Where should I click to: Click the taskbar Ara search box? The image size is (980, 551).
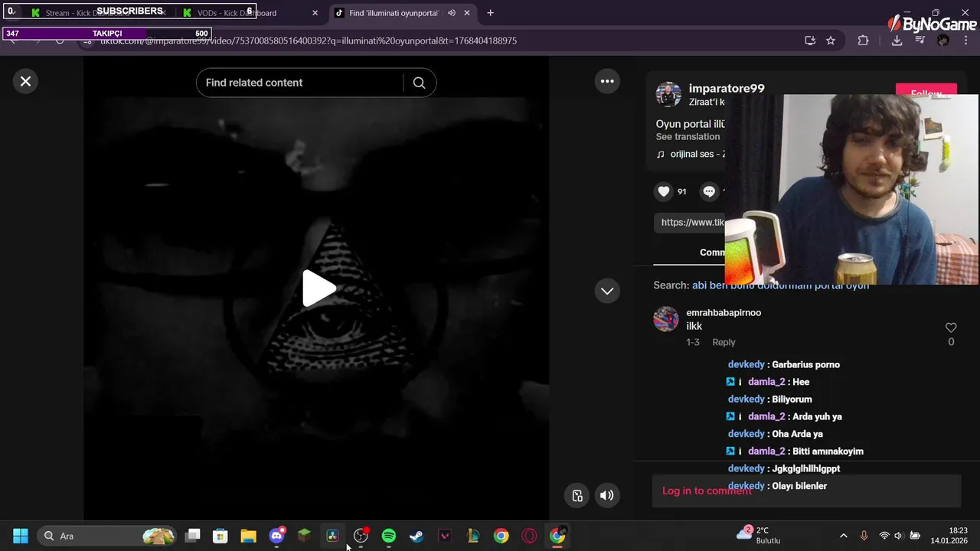click(x=107, y=536)
